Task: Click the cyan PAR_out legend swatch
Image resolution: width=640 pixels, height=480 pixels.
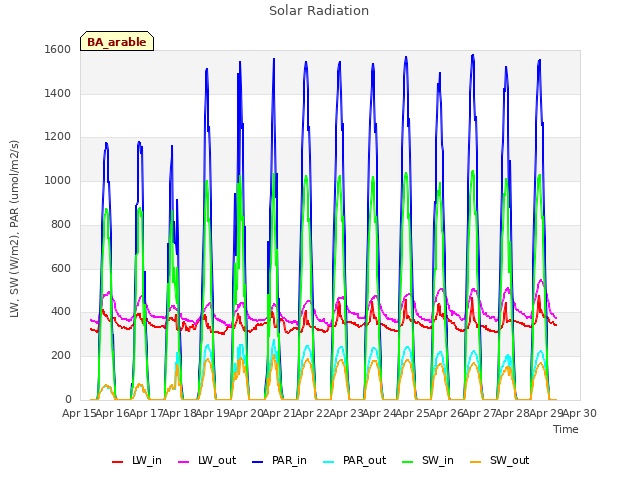Action: pos(329,462)
